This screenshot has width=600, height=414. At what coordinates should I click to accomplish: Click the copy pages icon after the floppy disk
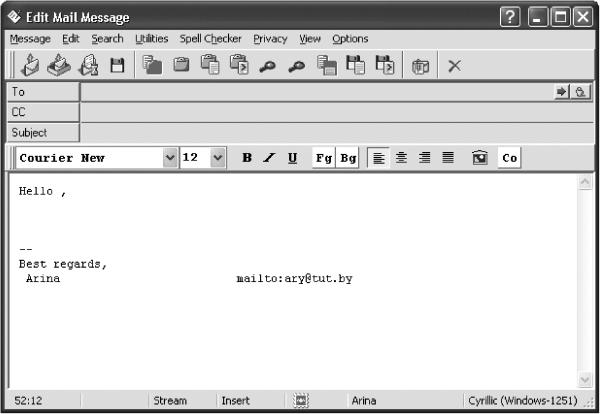(152, 65)
